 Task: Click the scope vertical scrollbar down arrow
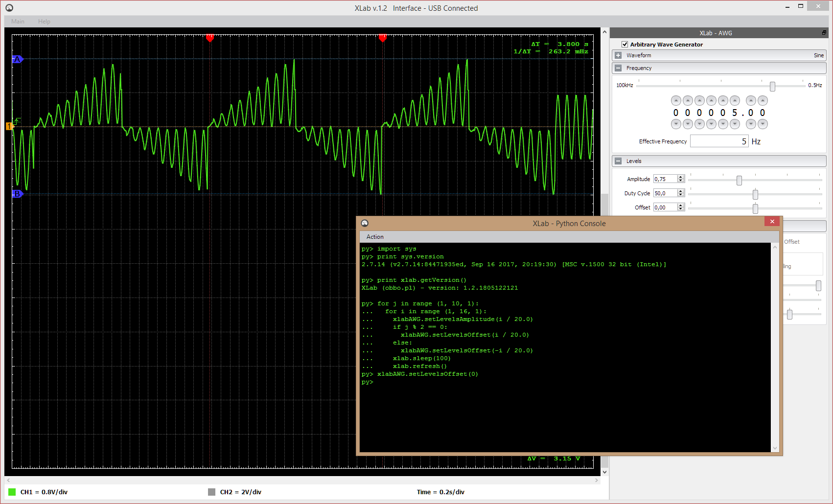pyautogui.click(x=605, y=472)
